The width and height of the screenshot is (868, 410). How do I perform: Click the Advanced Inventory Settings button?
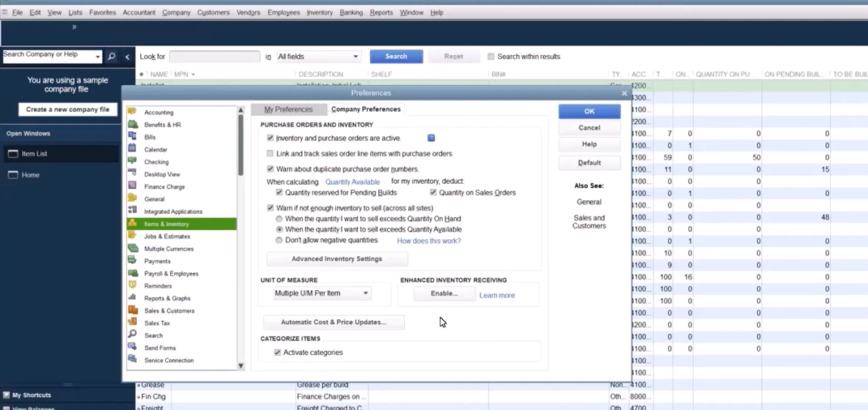(337, 259)
